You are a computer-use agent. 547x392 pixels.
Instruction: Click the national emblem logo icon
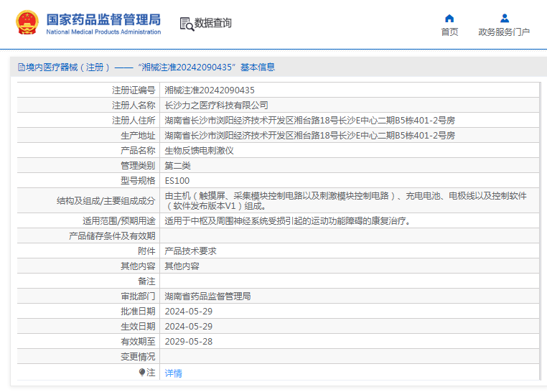point(27,23)
